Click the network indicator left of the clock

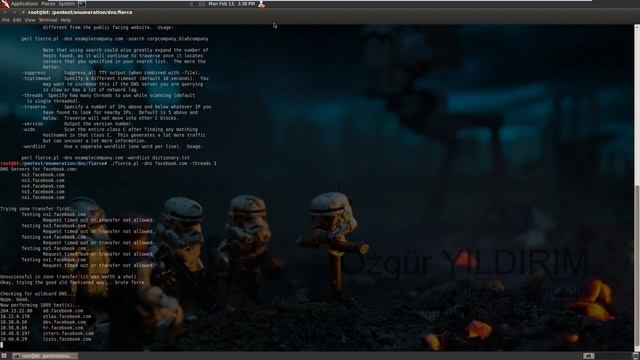coord(202,4)
